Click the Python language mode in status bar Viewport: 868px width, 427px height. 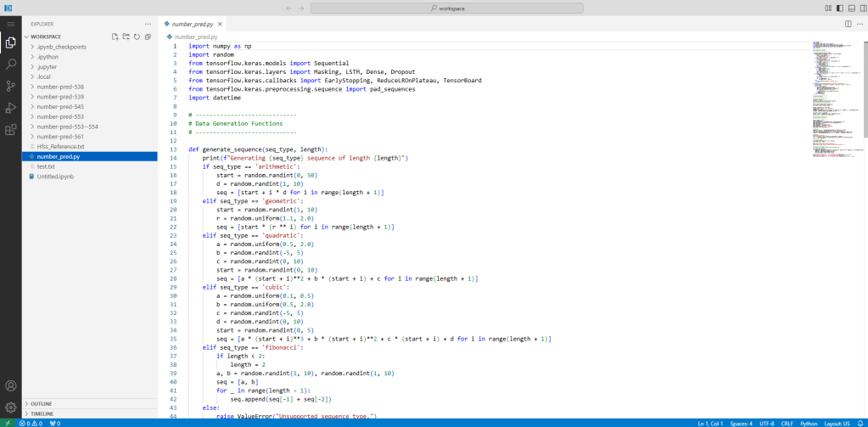(x=809, y=423)
